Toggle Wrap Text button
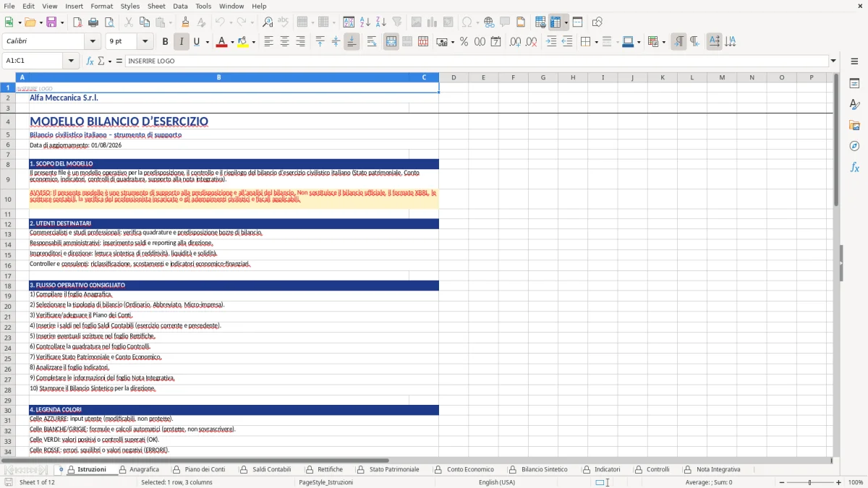This screenshot has width=868, height=488. pos(372,42)
